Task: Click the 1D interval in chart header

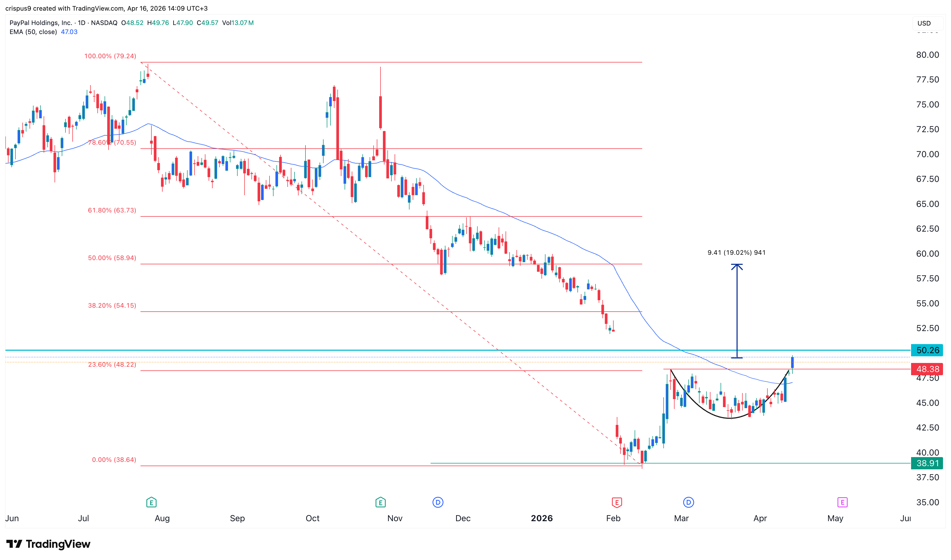Action: [81, 23]
